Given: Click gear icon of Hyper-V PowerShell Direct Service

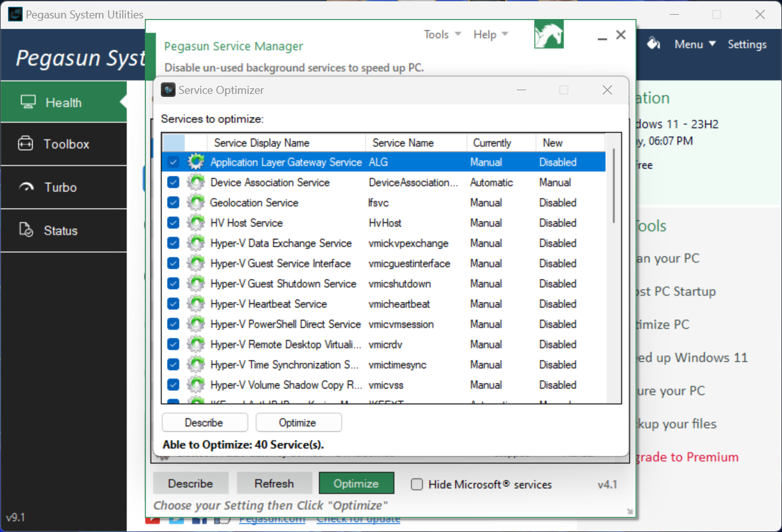Looking at the screenshot, I should click(196, 324).
